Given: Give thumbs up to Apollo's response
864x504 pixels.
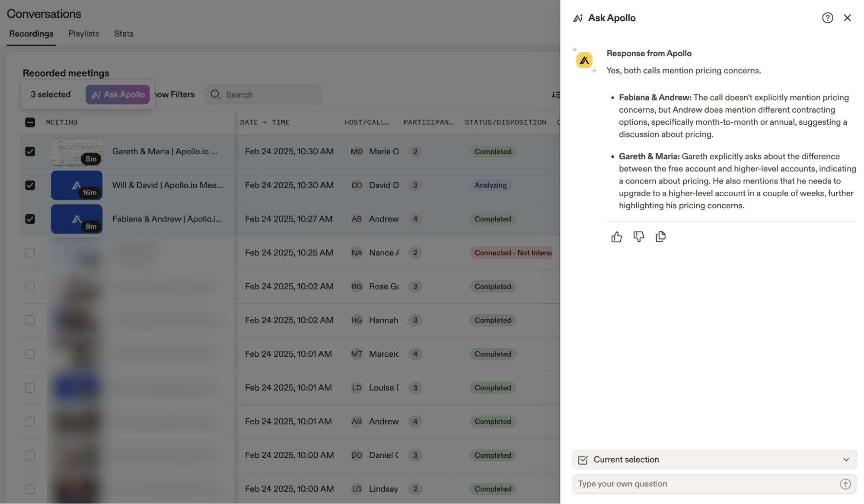Looking at the screenshot, I should pyautogui.click(x=616, y=237).
